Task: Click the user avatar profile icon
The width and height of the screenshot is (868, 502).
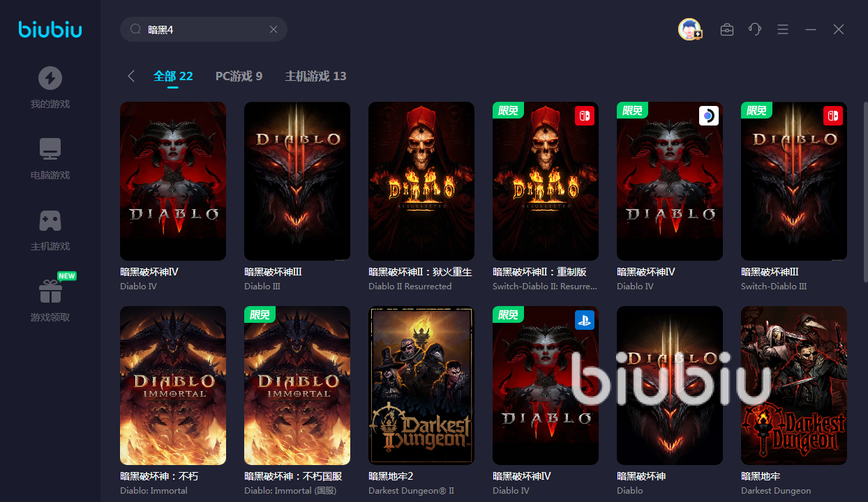Action: 689,29
